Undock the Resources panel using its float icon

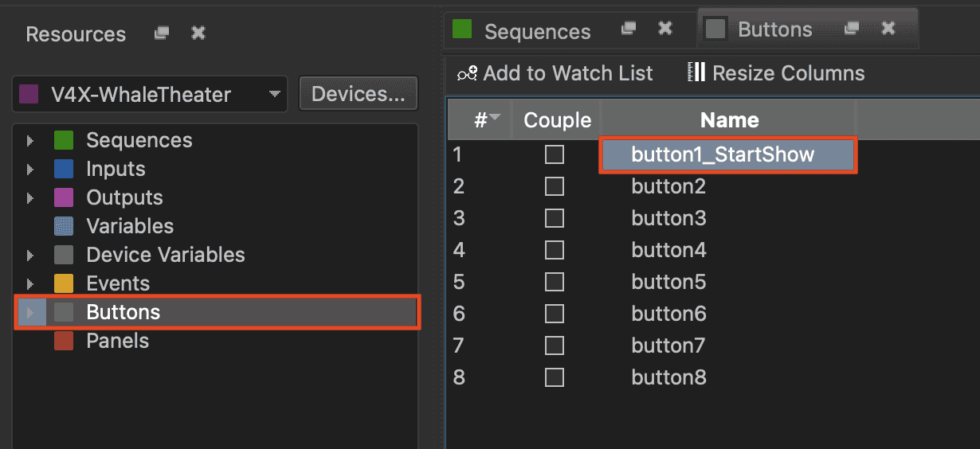pos(163,33)
